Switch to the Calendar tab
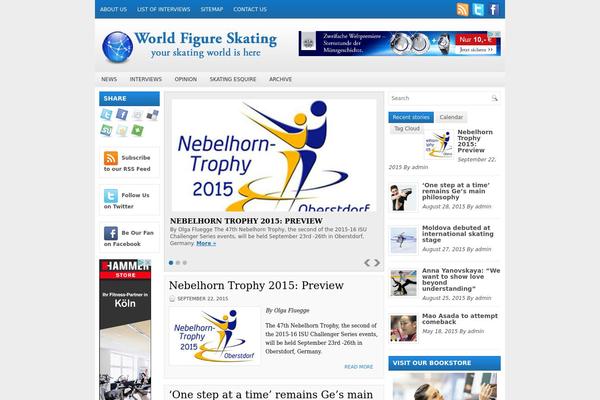 click(x=451, y=117)
